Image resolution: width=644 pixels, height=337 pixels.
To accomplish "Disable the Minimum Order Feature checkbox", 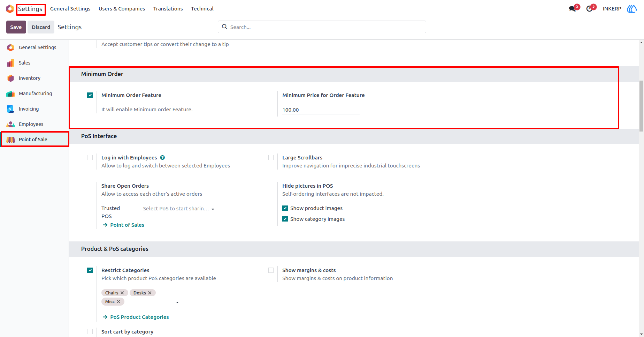I will [x=90, y=95].
